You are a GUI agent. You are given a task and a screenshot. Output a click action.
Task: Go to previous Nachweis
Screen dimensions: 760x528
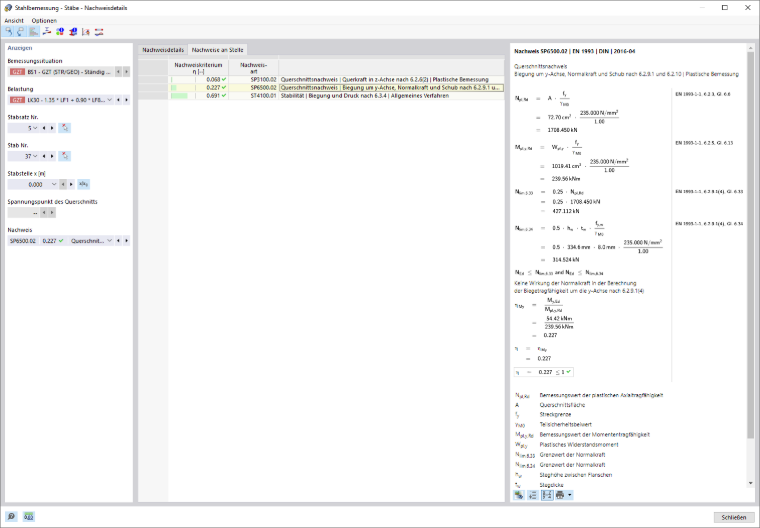[118, 240]
